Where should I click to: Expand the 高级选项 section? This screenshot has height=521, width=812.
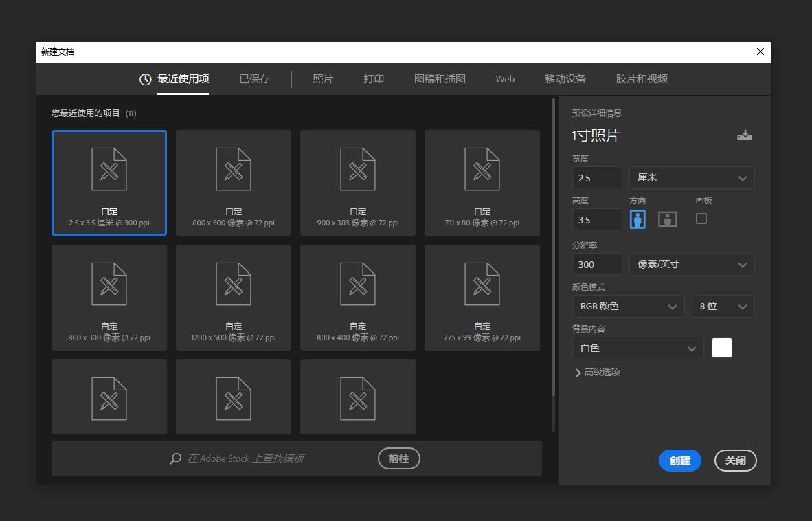pos(598,372)
